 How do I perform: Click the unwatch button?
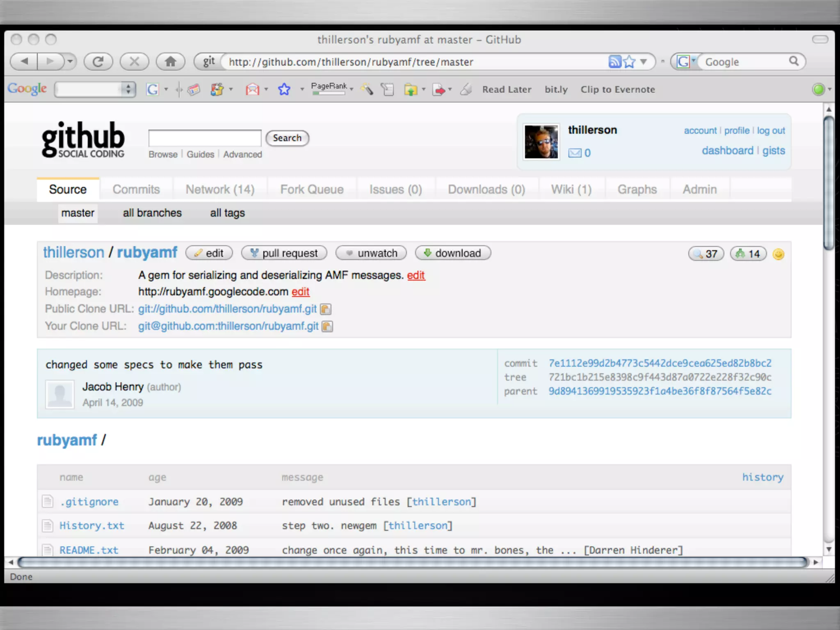(371, 253)
